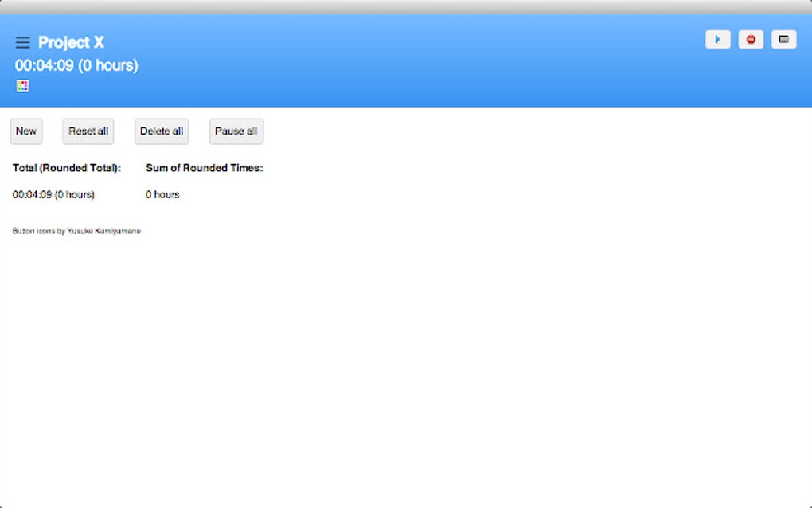812x508 pixels.
Task: Click the running timer 00:04:09 readout
Action: click(74, 65)
